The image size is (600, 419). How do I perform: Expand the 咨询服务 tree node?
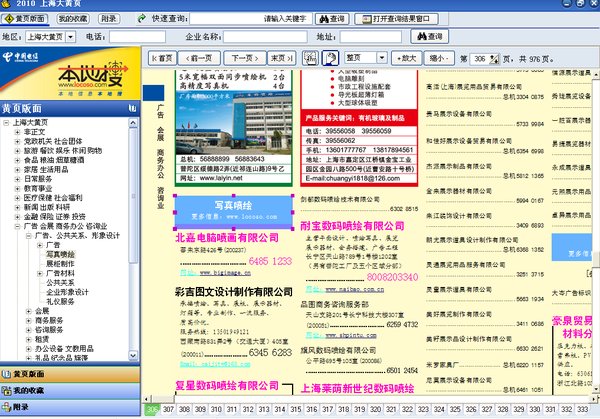click(x=29, y=330)
